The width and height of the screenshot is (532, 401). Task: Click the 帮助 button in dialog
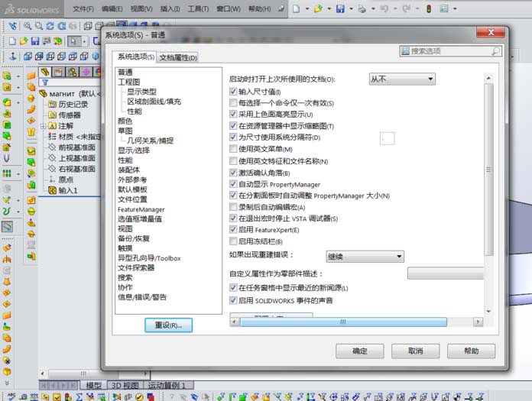click(471, 351)
